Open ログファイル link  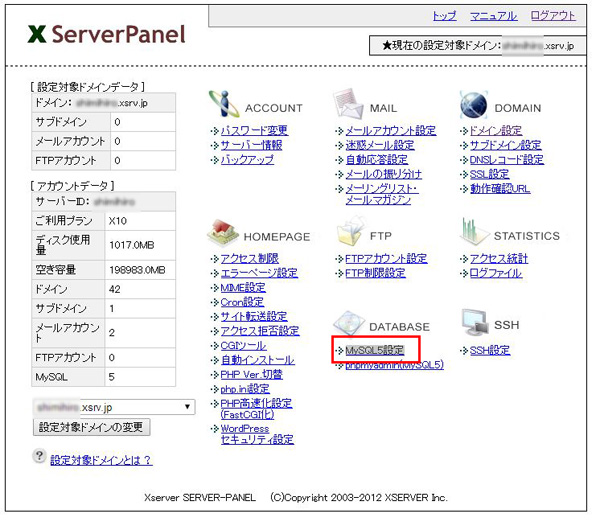(496, 273)
